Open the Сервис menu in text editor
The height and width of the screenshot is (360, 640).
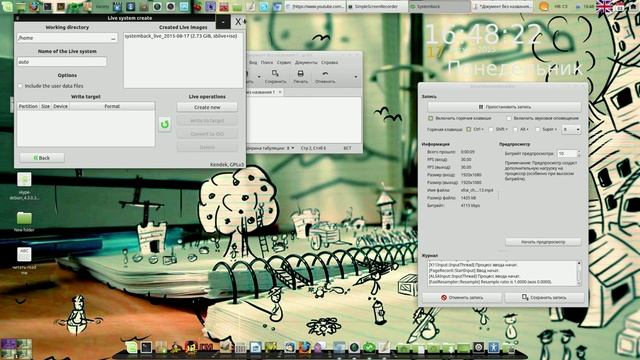point(284,62)
